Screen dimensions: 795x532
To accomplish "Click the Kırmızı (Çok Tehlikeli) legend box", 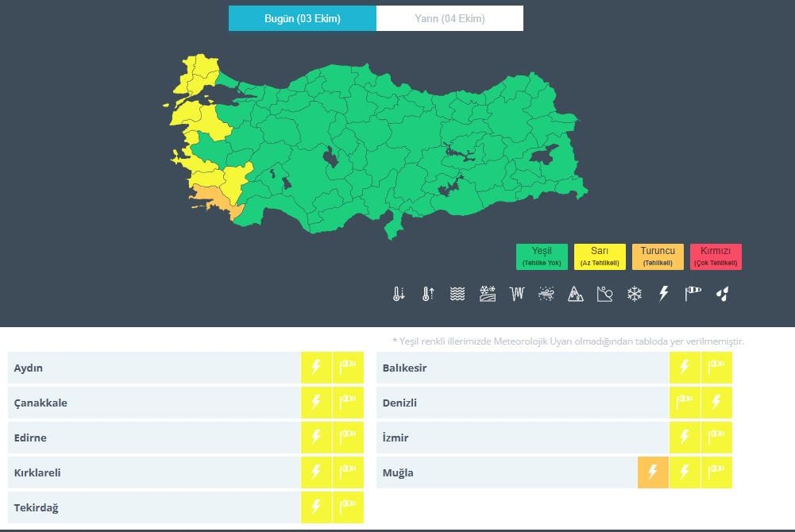I will coord(716,256).
